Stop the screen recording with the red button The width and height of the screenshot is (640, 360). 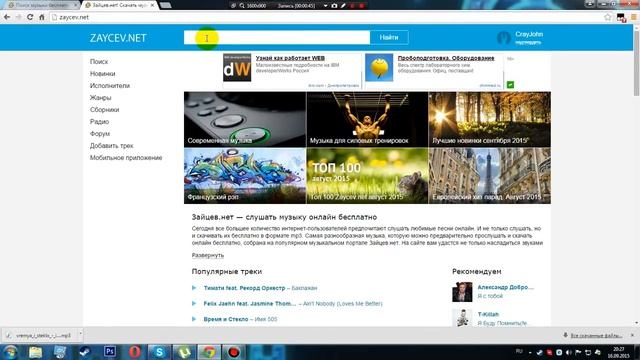point(361,6)
